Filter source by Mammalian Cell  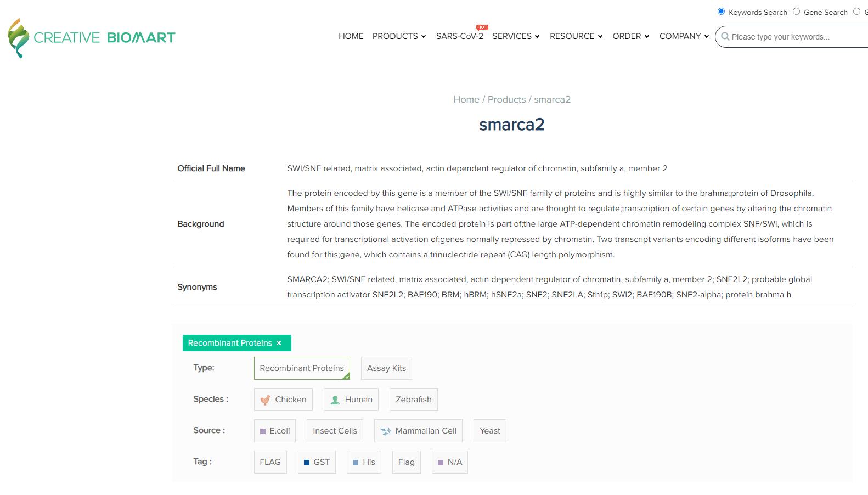tap(418, 431)
